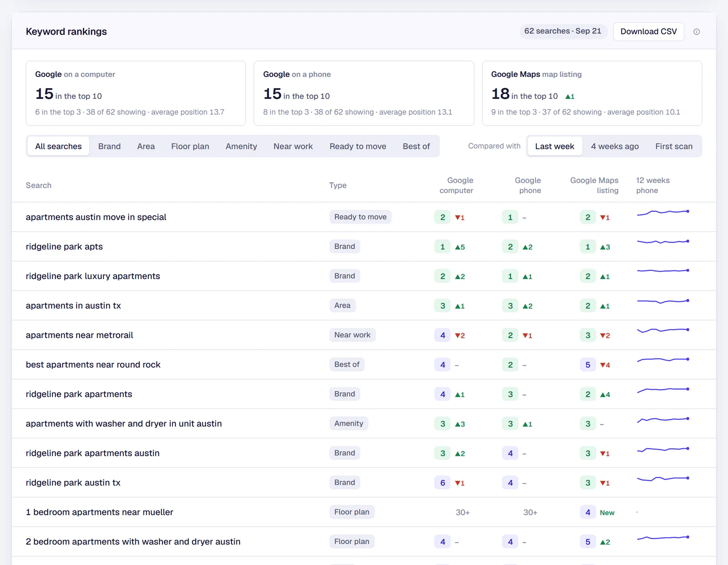The height and width of the screenshot is (565, 728).
Task: Click Maps rank 5 for best apartments near round rock
Action: click(588, 365)
